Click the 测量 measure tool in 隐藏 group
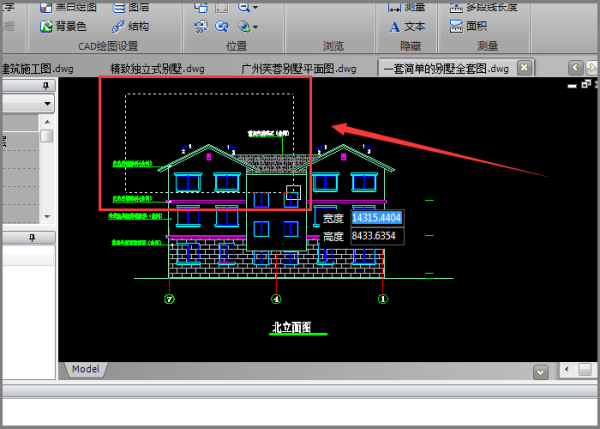The image size is (600, 429). pyautogui.click(x=407, y=7)
